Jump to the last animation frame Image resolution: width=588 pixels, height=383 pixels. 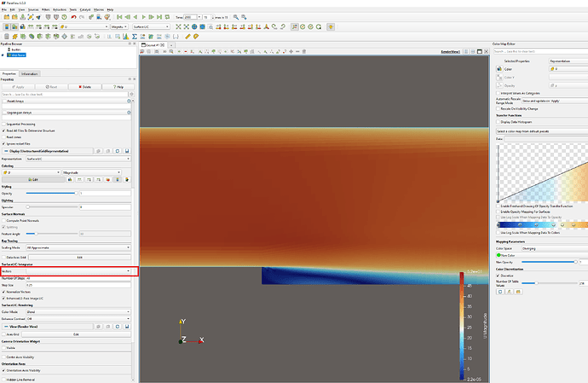pyautogui.click(x=159, y=17)
